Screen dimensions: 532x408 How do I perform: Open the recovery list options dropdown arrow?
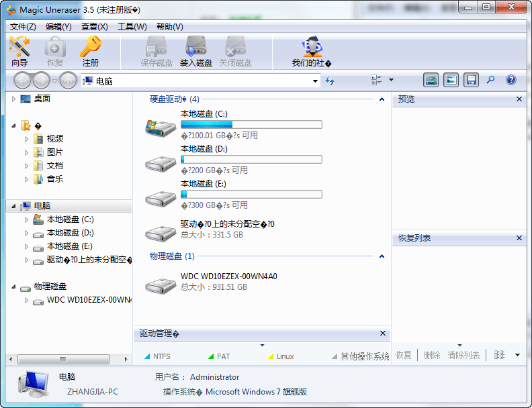[x=517, y=355]
